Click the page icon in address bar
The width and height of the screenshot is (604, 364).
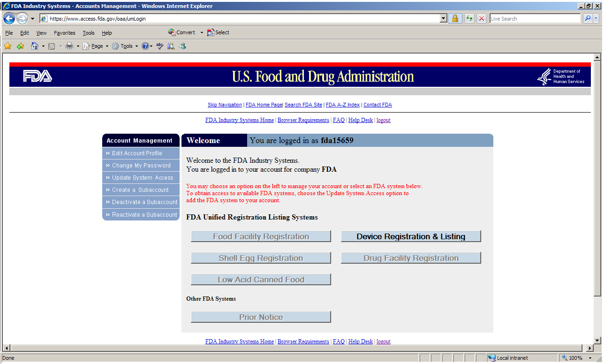[x=45, y=19]
